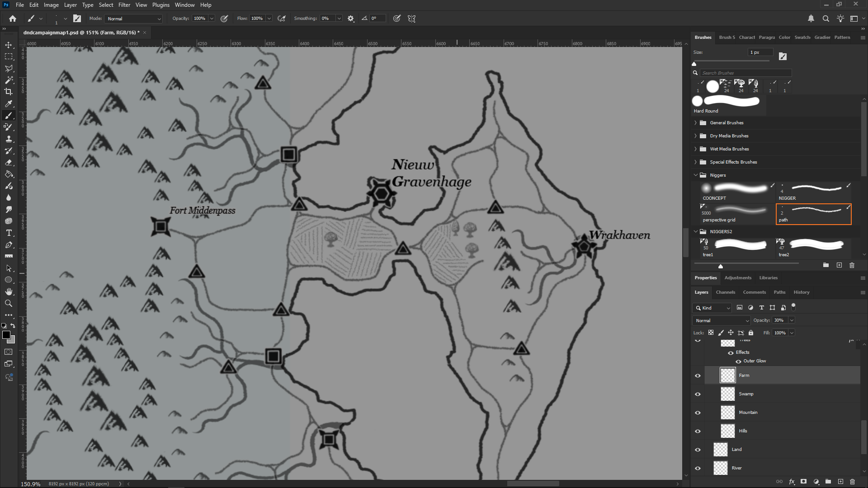Hide the Swamp layer
Screen dimensions: 868x488
698,394
